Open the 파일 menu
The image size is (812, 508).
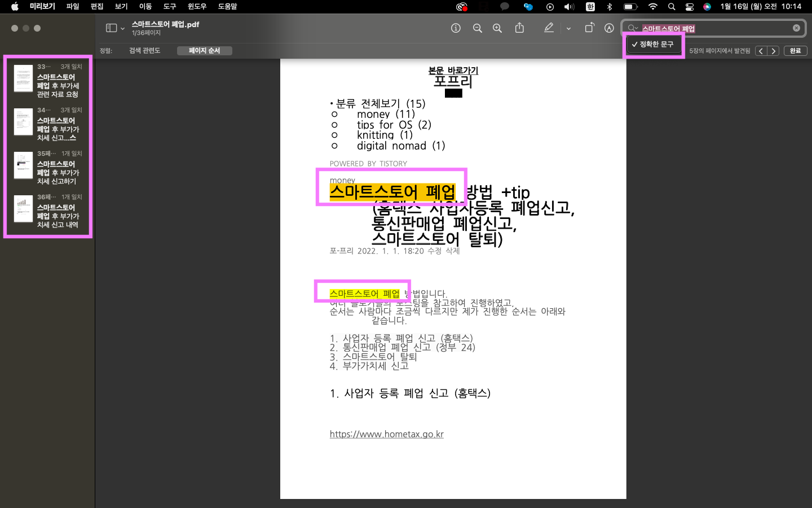(x=73, y=7)
